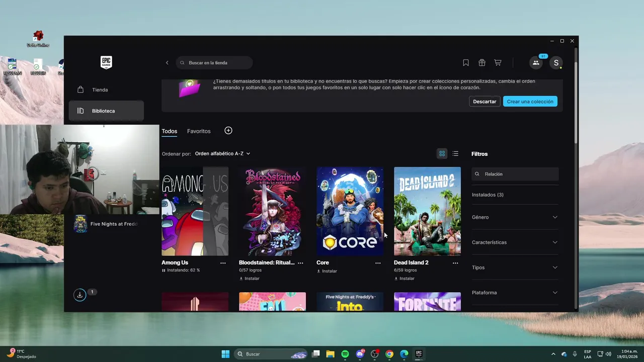
Task: Click the Buscar en la tienda search field
Action: click(214, 63)
